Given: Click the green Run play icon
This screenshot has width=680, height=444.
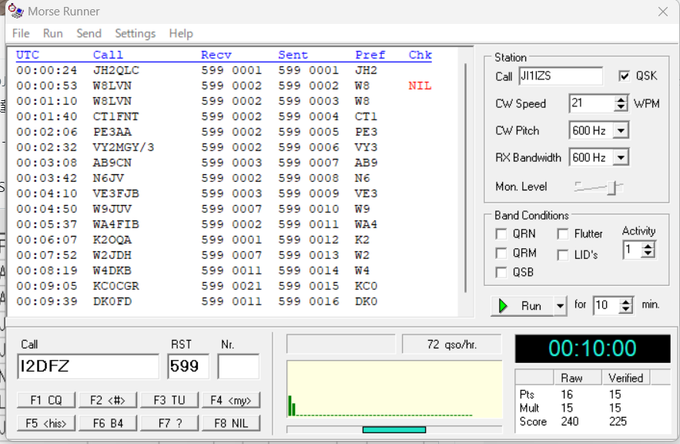Looking at the screenshot, I should [503, 306].
